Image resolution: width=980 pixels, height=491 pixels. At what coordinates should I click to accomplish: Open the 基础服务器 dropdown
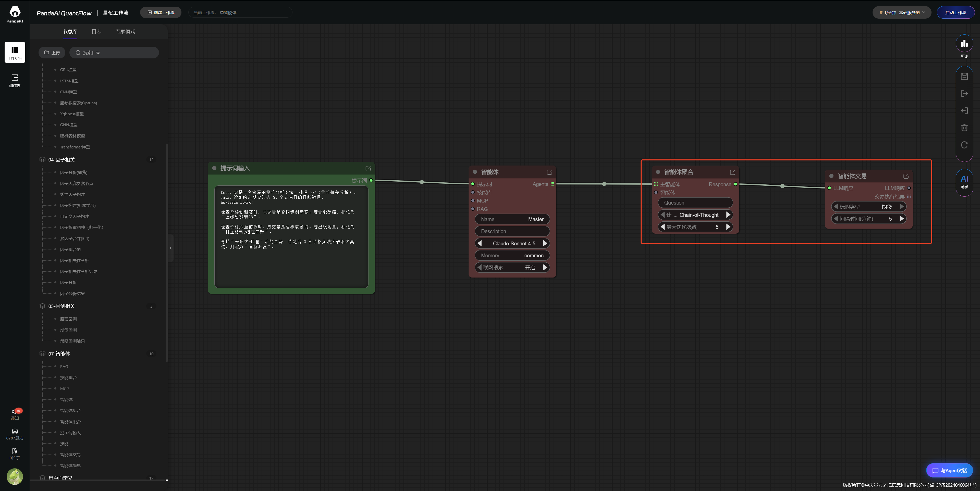pyautogui.click(x=902, y=12)
